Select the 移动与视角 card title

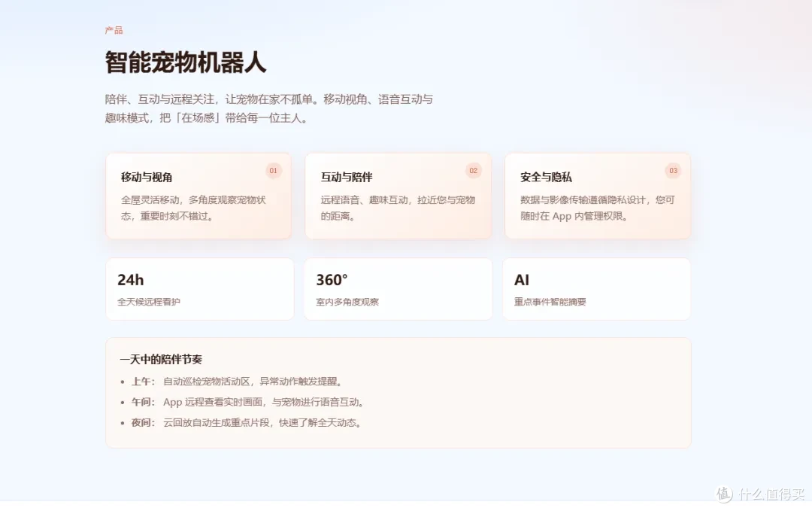click(147, 178)
